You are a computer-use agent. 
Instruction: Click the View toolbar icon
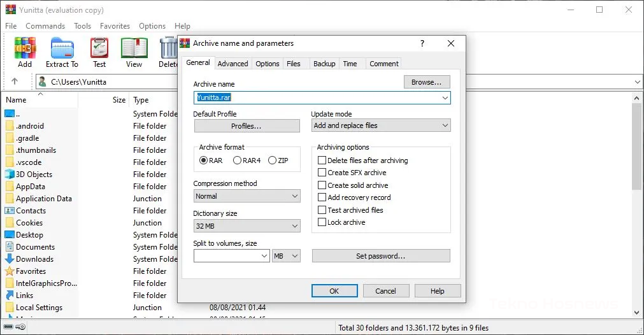[x=134, y=48]
